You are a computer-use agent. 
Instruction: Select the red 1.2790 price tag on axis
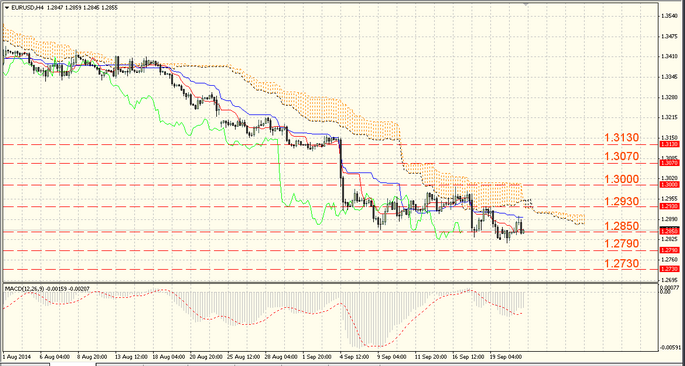668,251
